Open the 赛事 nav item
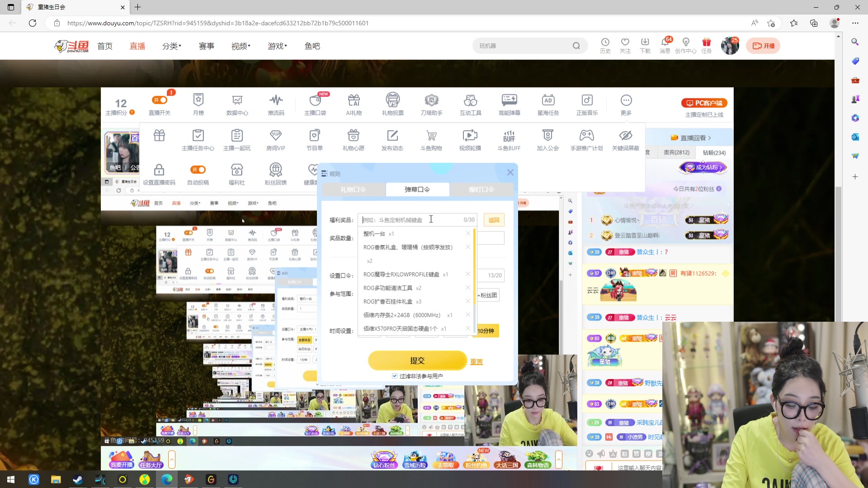The height and width of the screenshot is (488, 868). (x=207, y=46)
